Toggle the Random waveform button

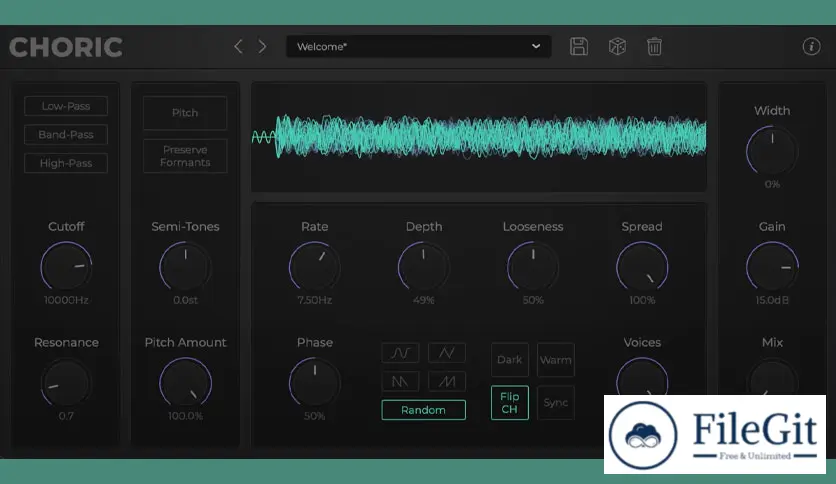(423, 410)
